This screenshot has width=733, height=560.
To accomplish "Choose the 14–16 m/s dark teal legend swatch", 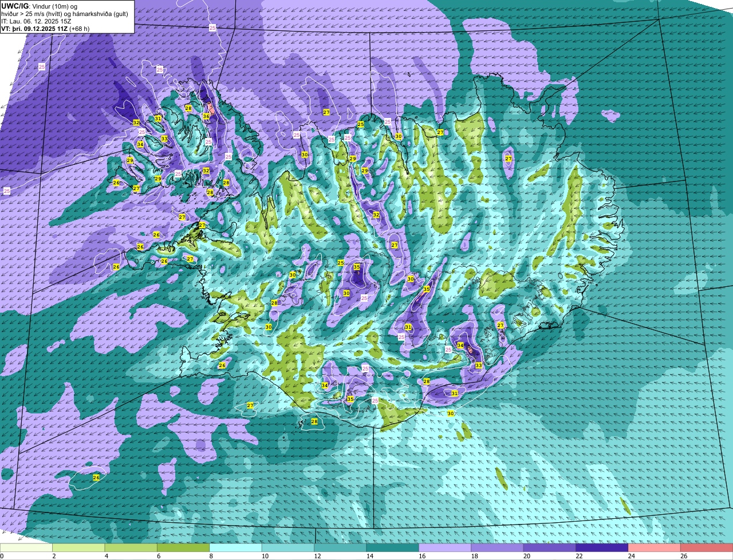I will [x=393, y=548].
